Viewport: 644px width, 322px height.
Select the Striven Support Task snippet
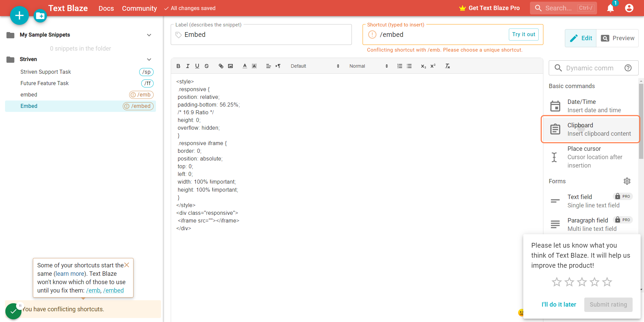(x=80, y=72)
